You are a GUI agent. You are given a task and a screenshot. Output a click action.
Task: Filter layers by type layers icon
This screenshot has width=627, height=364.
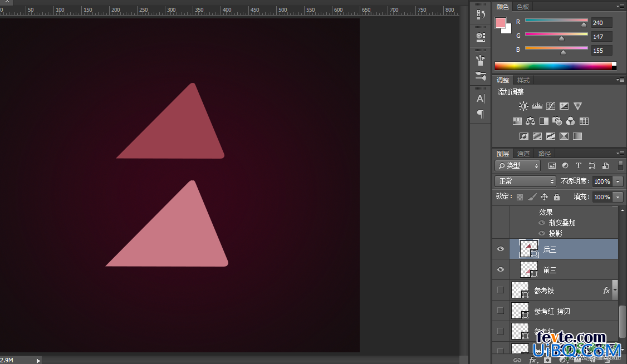click(578, 165)
